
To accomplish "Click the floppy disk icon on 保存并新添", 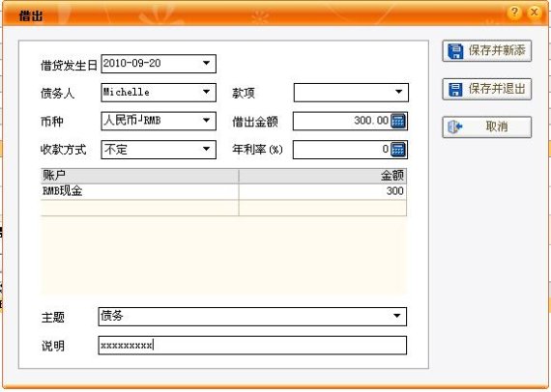I will pos(455,51).
